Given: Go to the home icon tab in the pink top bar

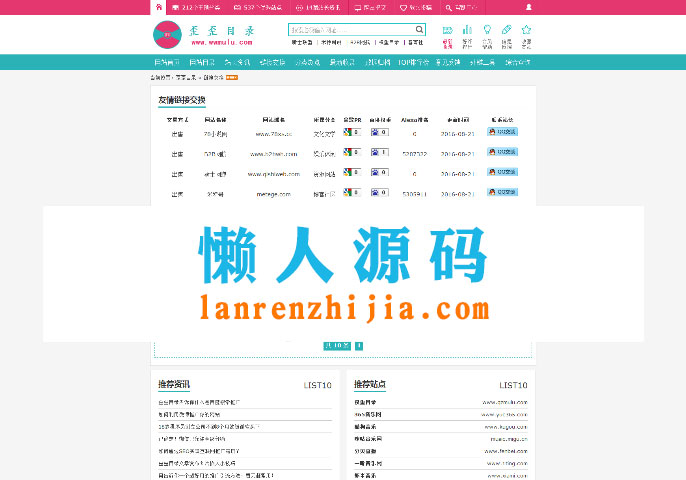Looking at the screenshot, I should pyautogui.click(x=158, y=7).
